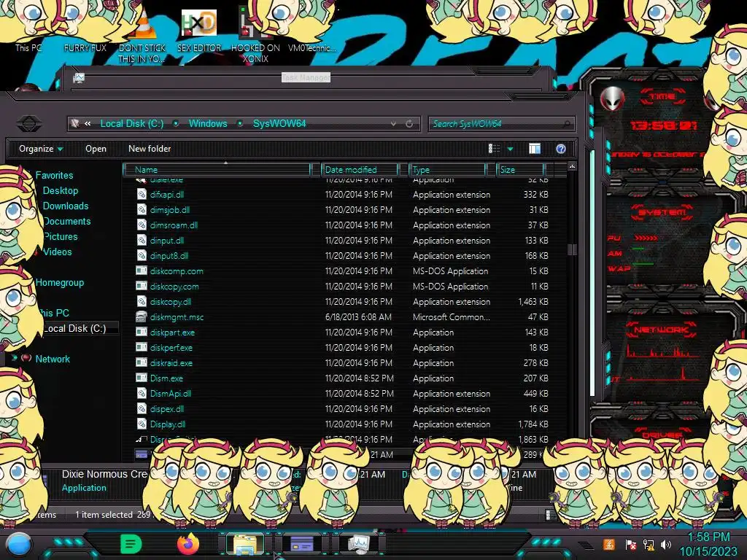Screen dimensions: 747x560
Task: Sort by the Name column header
Action: (217, 169)
